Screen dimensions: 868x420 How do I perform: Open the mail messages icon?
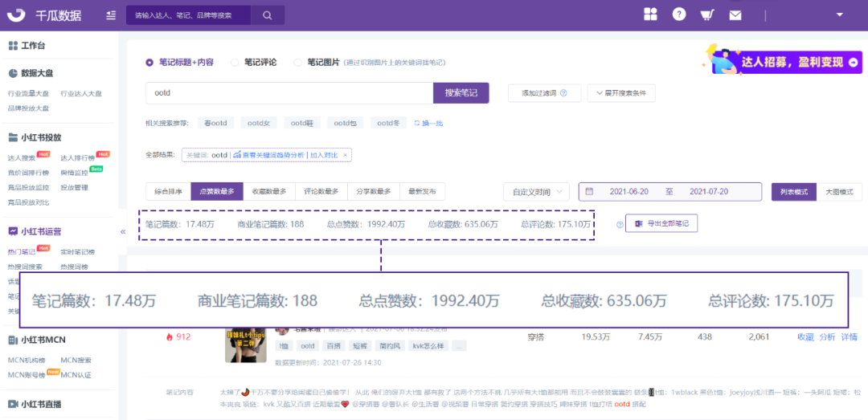[x=735, y=14]
